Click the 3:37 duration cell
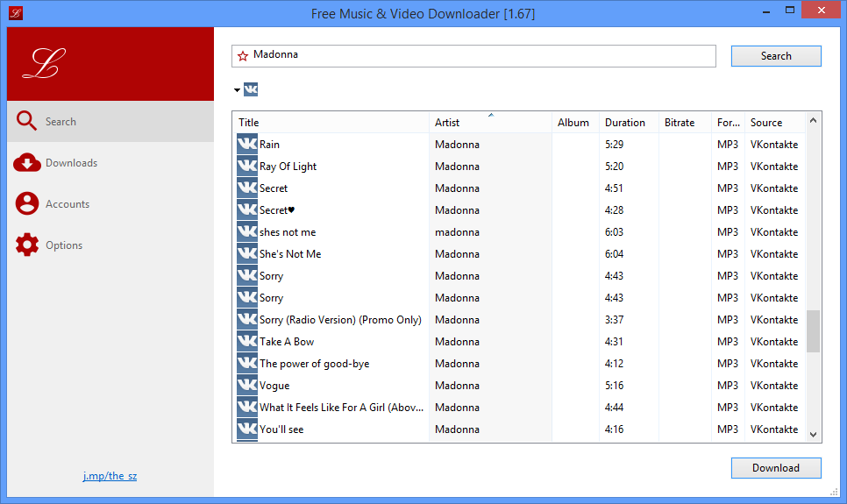The width and height of the screenshot is (847, 504). (614, 320)
